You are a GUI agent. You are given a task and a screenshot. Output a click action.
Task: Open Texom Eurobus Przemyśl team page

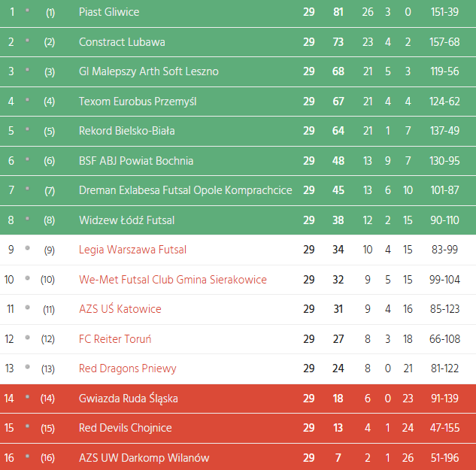click(138, 102)
